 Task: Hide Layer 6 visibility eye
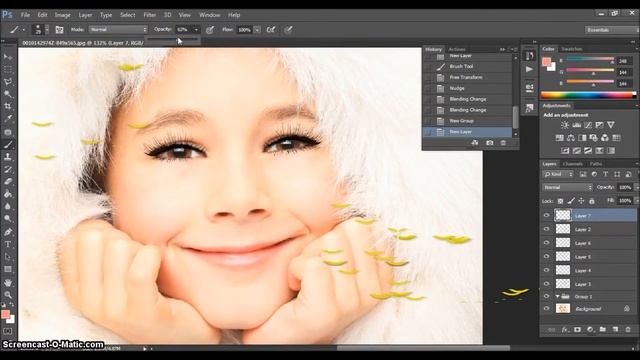pos(547,243)
